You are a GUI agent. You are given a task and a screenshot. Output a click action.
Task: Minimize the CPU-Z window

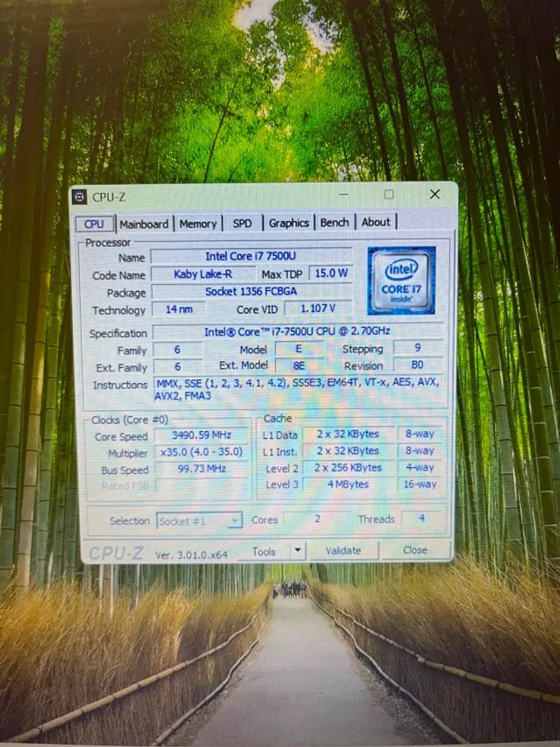coord(344,194)
